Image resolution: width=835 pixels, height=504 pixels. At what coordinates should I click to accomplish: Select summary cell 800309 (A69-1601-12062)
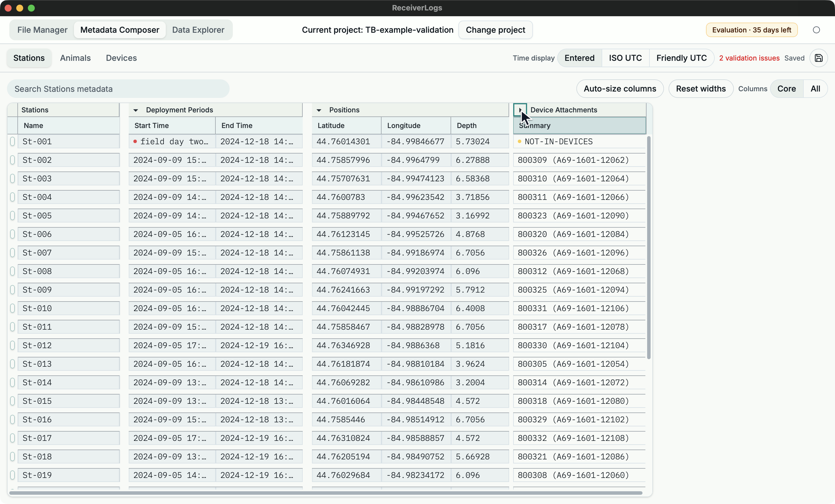(580, 160)
